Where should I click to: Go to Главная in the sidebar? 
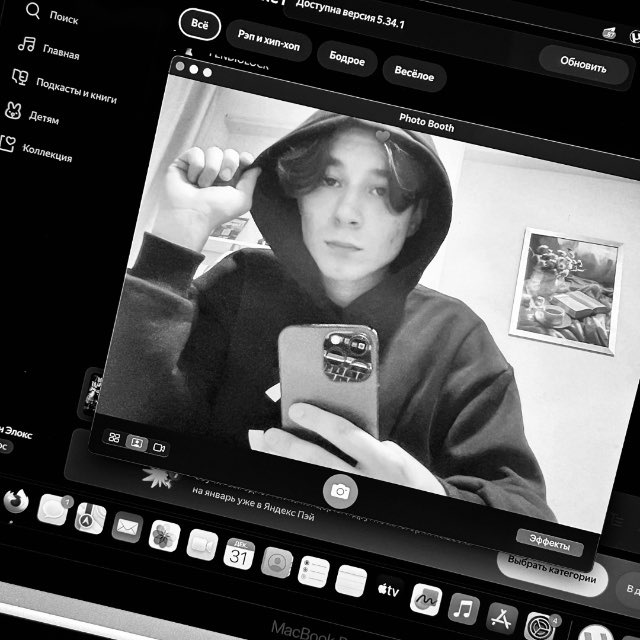pos(60,52)
